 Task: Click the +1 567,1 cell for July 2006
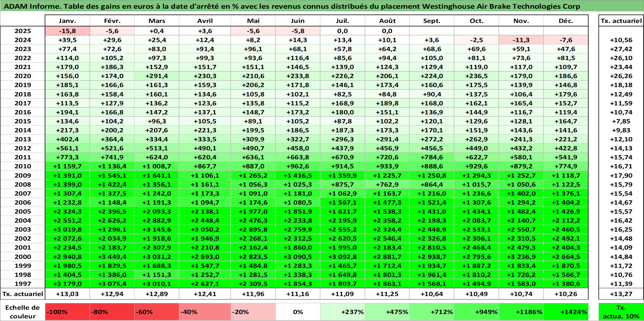pos(342,203)
